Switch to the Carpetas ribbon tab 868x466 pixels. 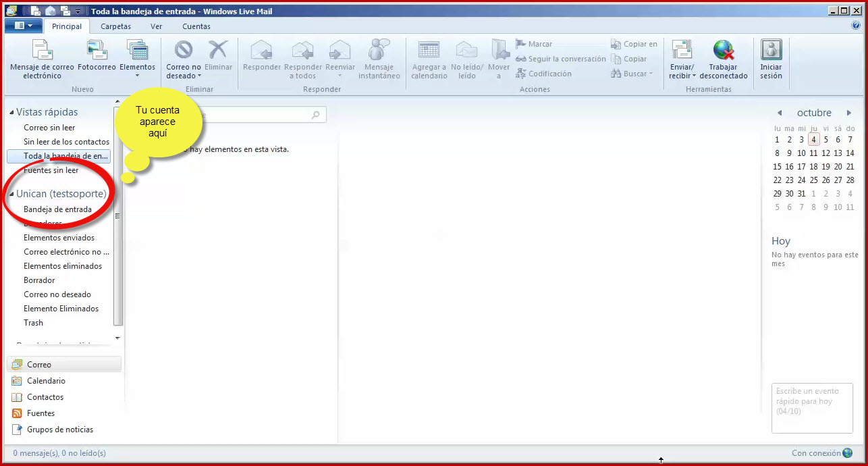tap(116, 26)
